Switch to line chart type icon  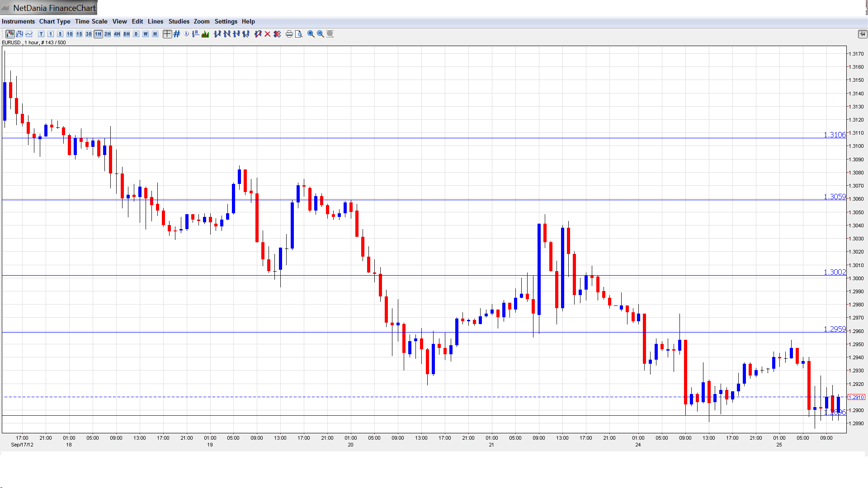[x=29, y=34]
